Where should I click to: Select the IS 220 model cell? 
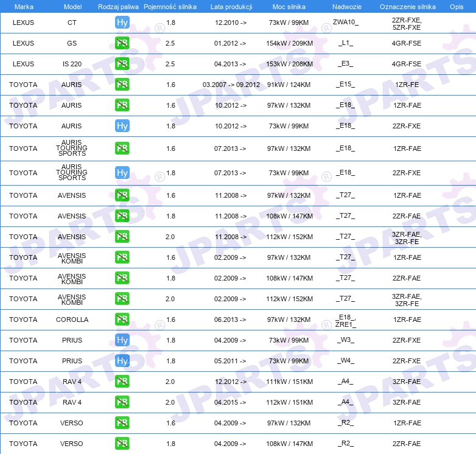click(x=72, y=64)
